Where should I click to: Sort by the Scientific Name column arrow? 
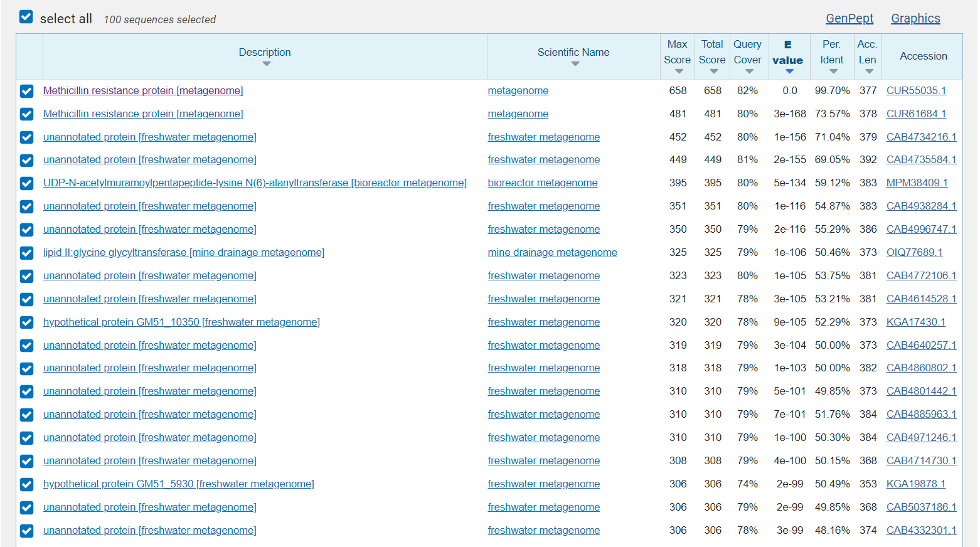point(575,64)
